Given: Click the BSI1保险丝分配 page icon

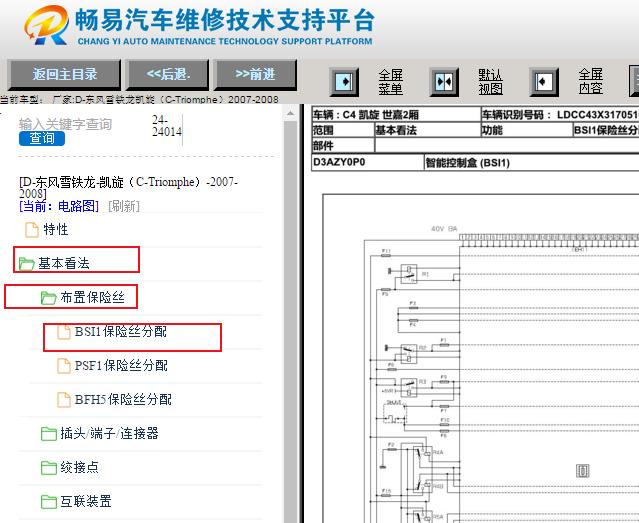Looking at the screenshot, I should [64, 332].
